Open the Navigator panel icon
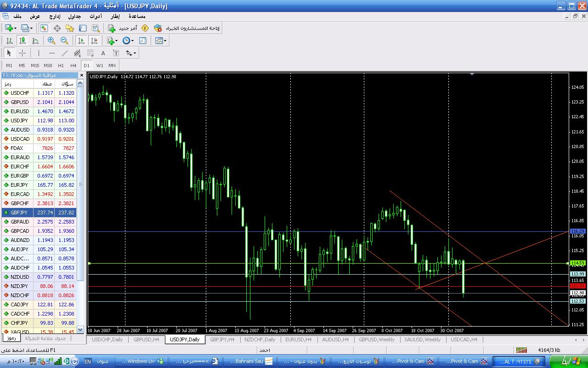Image resolution: width=588 pixels, height=368 pixels. point(70,29)
